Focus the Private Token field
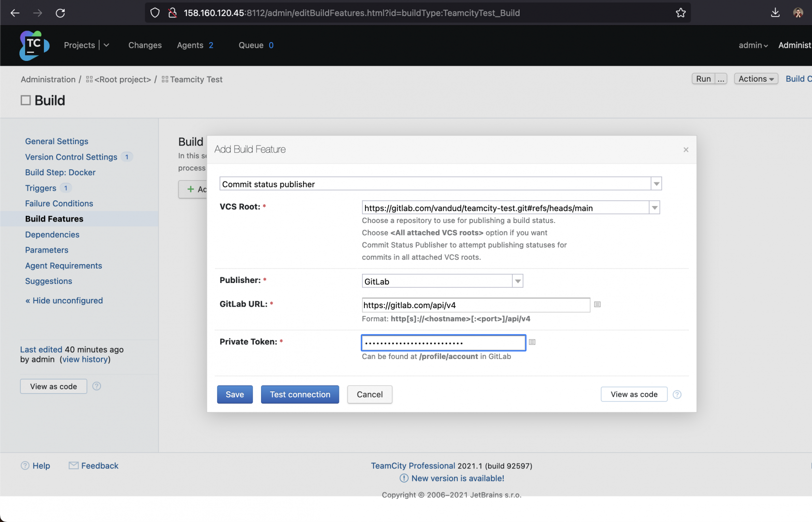This screenshot has height=522, width=812. click(443, 343)
